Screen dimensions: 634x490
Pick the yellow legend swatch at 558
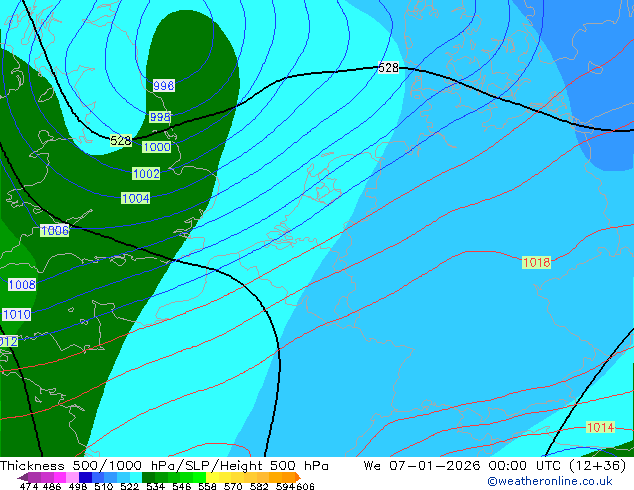tap(212, 477)
